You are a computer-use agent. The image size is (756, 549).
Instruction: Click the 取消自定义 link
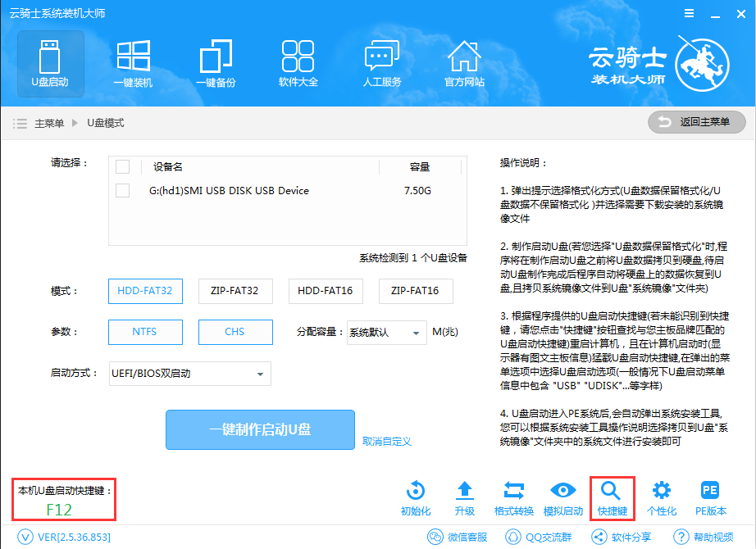(x=389, y=440)
